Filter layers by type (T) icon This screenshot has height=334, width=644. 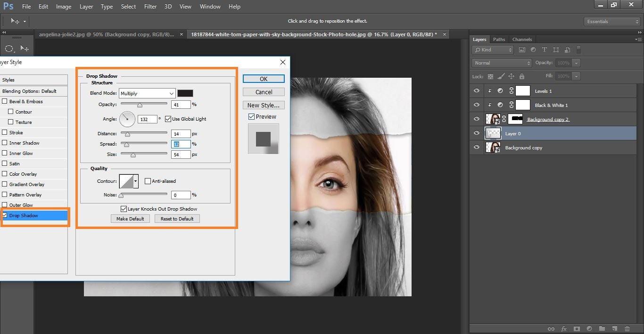[545, 49]
